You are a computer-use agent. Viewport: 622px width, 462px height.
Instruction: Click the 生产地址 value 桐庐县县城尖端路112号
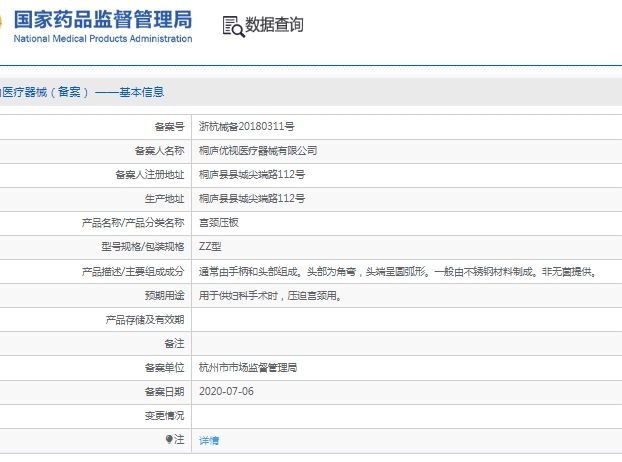[x=252, y=199]
